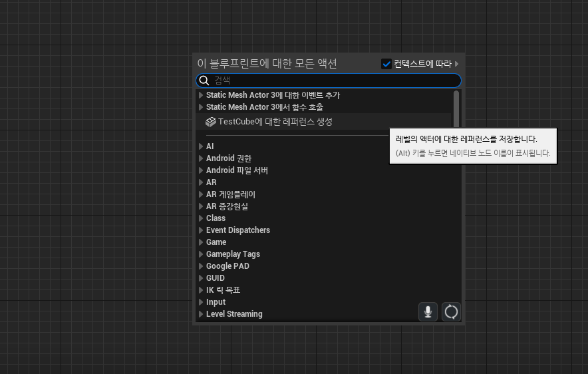Expand Static Mesh Actor 3에 대한 이벤트 추가
Image resolution: width=588 pixels, height=374 pixels.
point(201,95)
